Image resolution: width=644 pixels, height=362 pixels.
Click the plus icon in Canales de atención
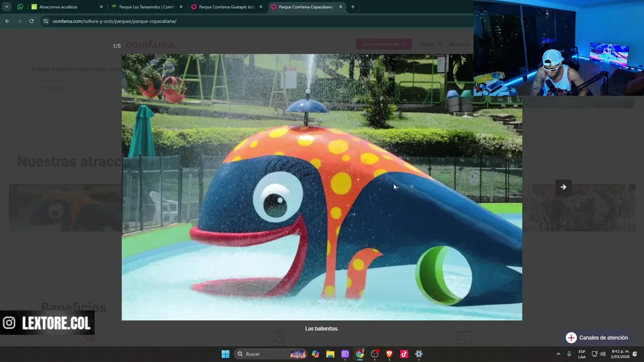click(x=571, y=338)
